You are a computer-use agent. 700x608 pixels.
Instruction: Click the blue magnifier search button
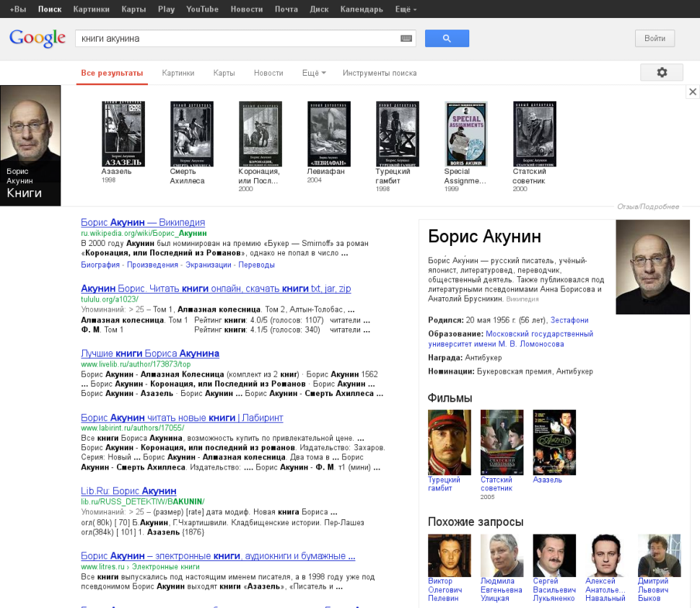tap(447, 38)
